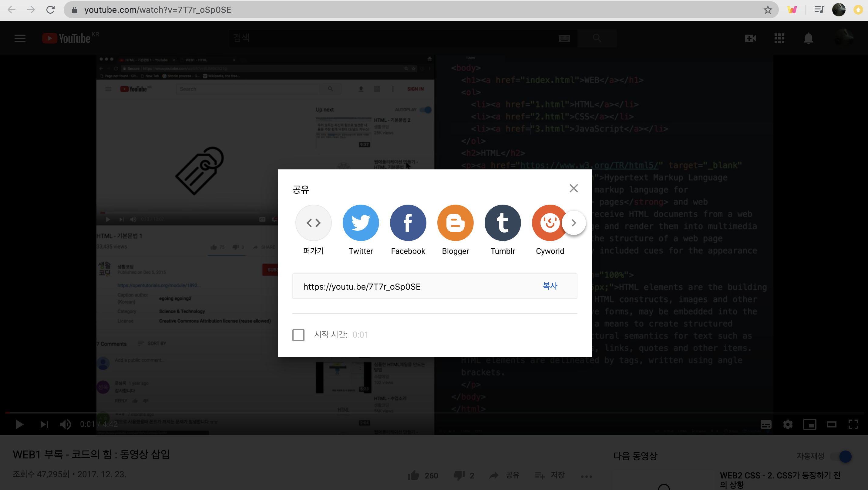Open the video settings gear
Viewport: 868px width, 490px height.
[x=788, y=424]
